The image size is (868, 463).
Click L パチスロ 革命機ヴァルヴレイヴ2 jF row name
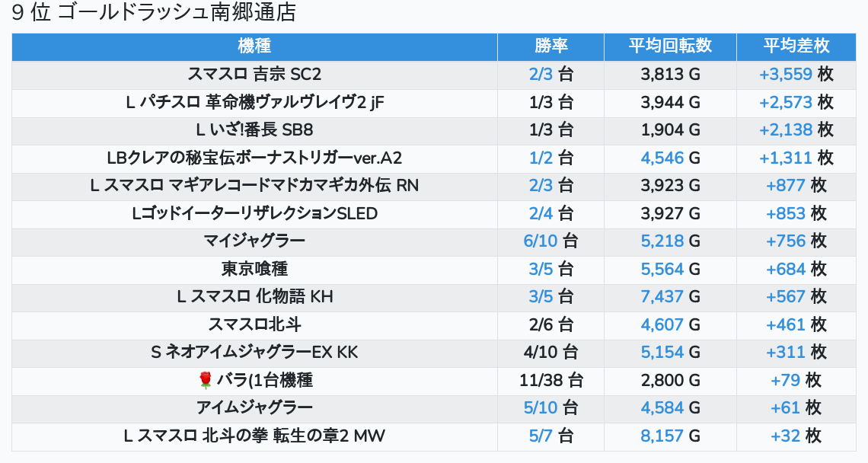pyautogui.click(x=254, y=102)
